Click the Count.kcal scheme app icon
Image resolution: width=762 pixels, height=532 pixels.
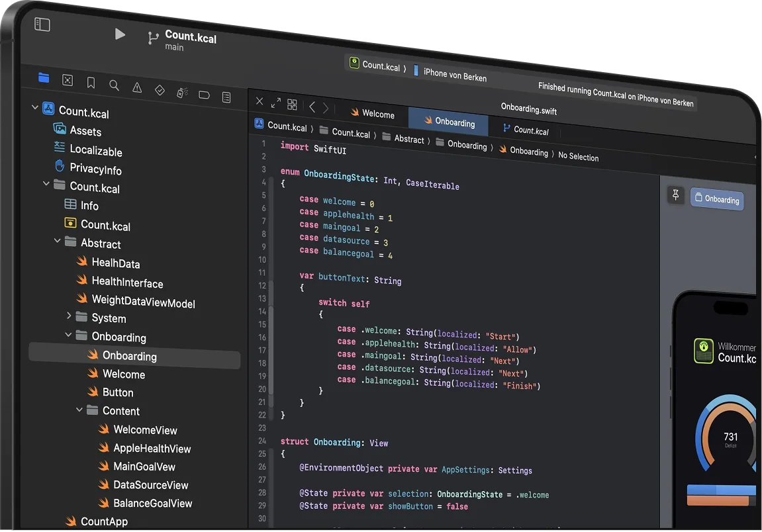pyautogui.click(x=354, y=63)
